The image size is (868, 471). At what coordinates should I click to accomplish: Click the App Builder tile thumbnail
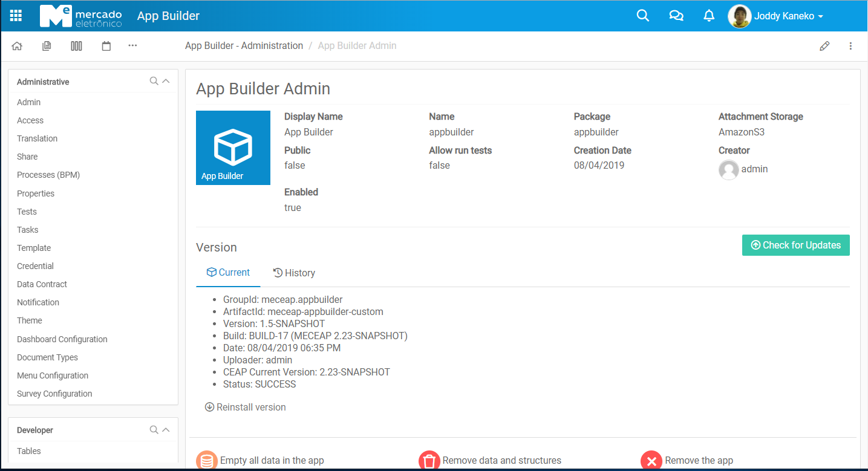[x=233, y=148]
